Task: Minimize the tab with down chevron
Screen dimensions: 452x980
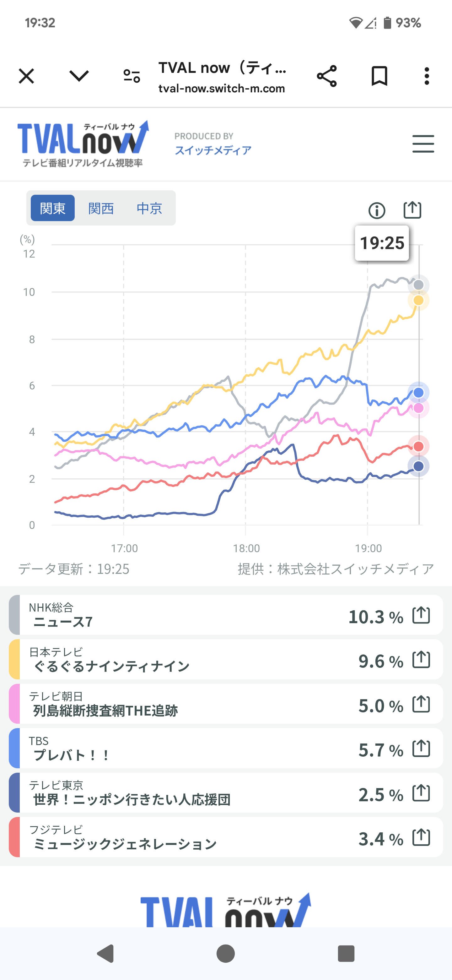Action: pos(79,76)
